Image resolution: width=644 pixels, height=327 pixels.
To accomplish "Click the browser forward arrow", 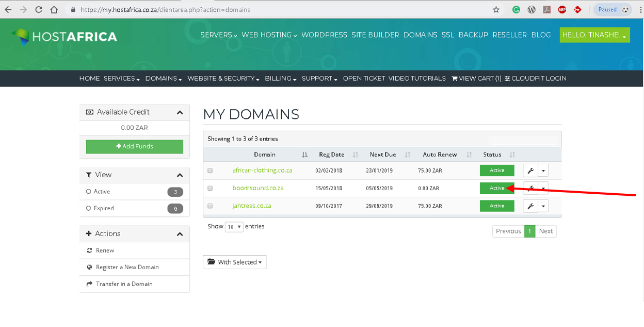I will tap(23, 9).
